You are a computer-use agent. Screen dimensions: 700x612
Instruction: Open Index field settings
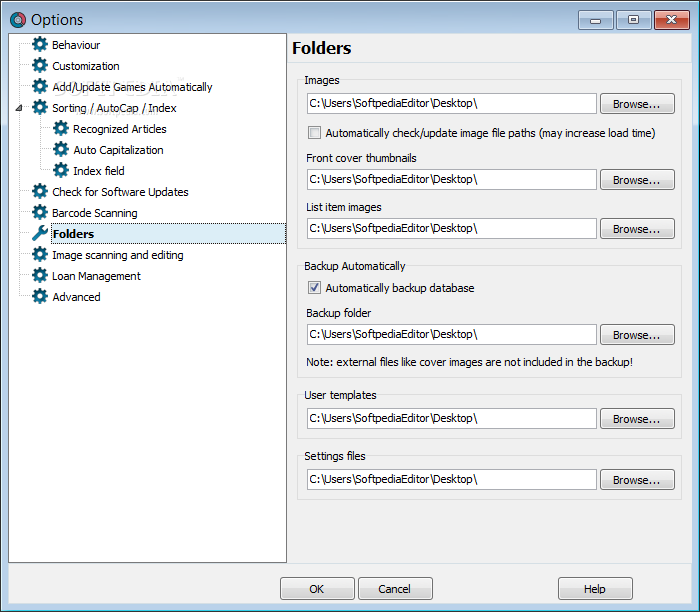[99, 171]
